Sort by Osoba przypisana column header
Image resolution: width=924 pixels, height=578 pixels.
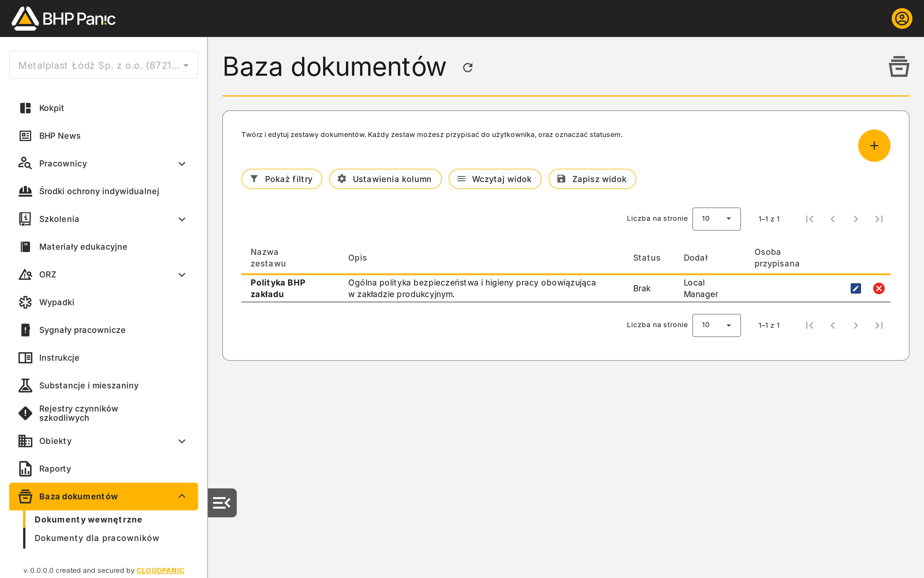click(x=777, y=258)
